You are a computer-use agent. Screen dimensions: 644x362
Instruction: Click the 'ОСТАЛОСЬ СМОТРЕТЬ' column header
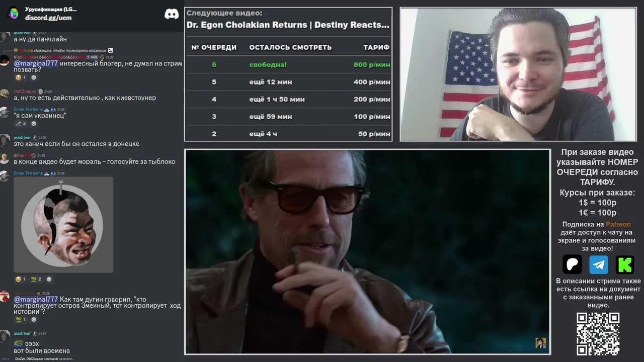click(290, 47)
